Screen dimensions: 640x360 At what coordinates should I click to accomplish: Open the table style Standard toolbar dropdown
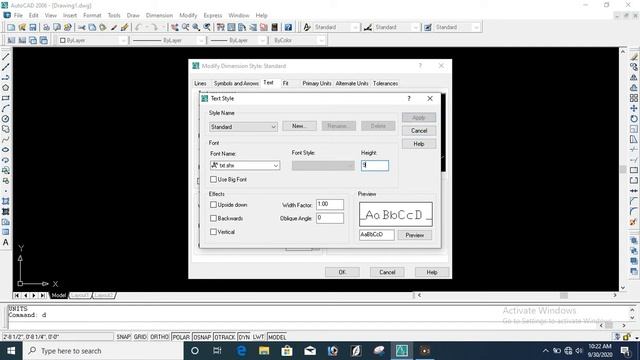click(457, 27)
